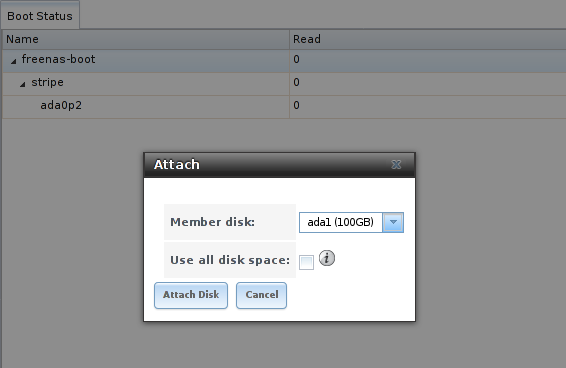Close the Attach dialog with the X
566x368 pixels.
(x=396, y=165)
